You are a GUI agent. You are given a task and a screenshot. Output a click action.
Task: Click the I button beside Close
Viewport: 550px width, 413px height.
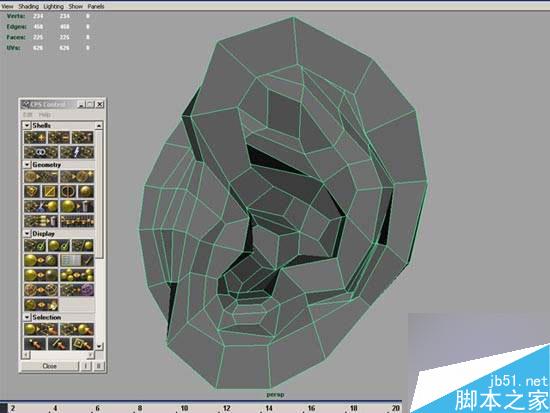pyautogui.click(x=86, y=366)
